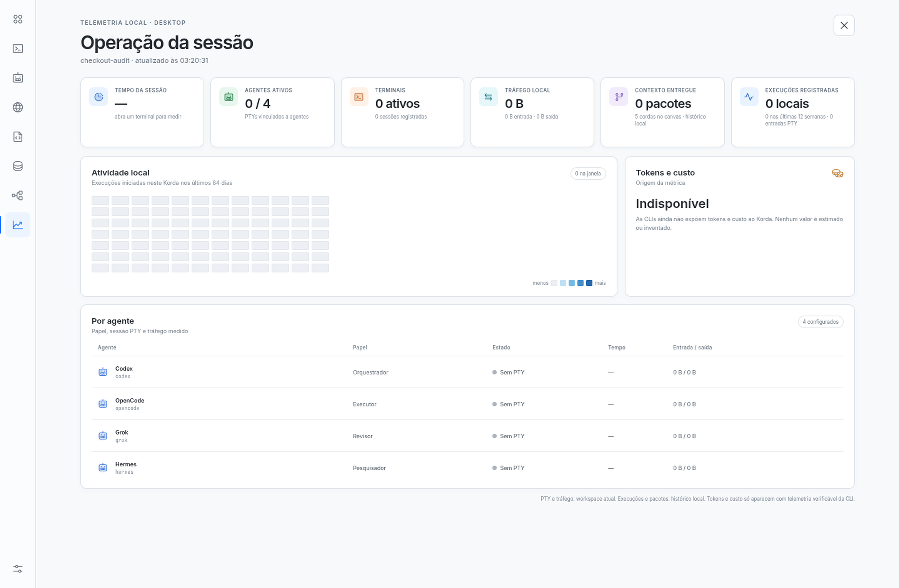Image resolution: width=899 pixels, height=588 pixels.
Task: Open the database icon in sidebar
Action: [x=18, y=166]
